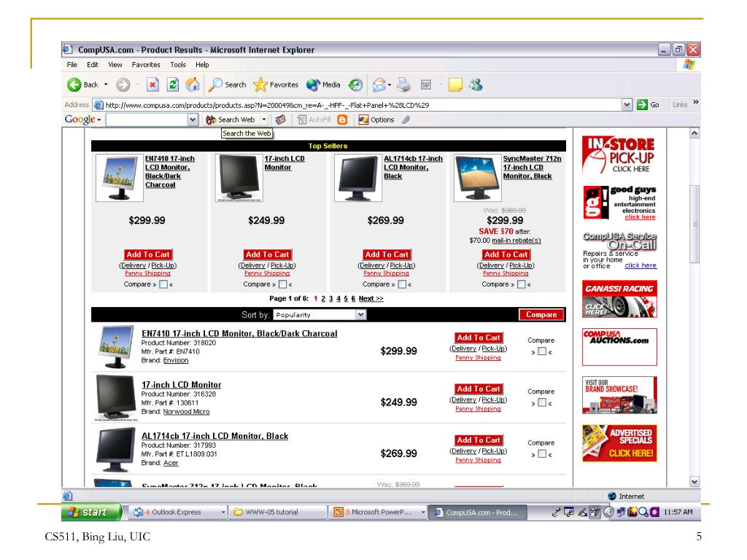
Task: Open the Tools menu
Action: point(178,65)
